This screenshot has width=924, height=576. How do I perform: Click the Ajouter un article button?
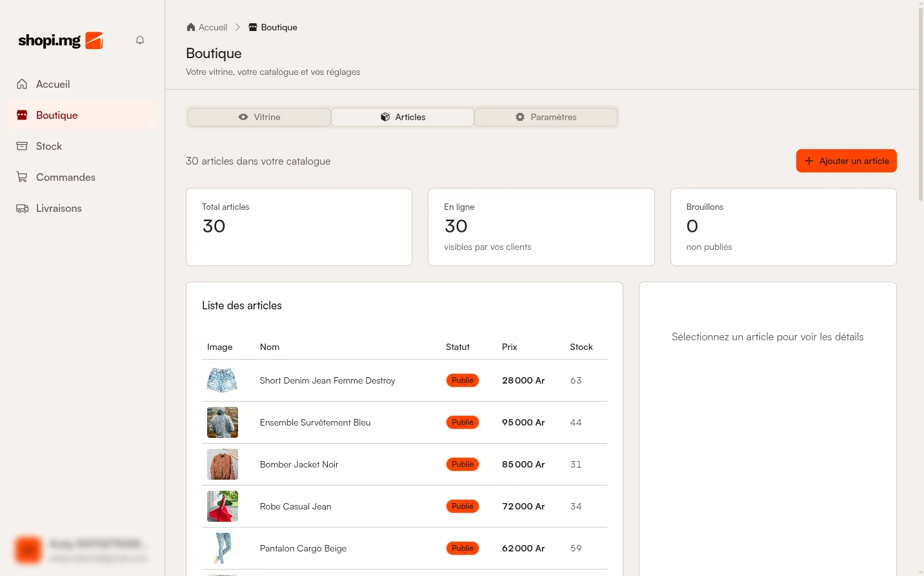(x=847, y=161)
